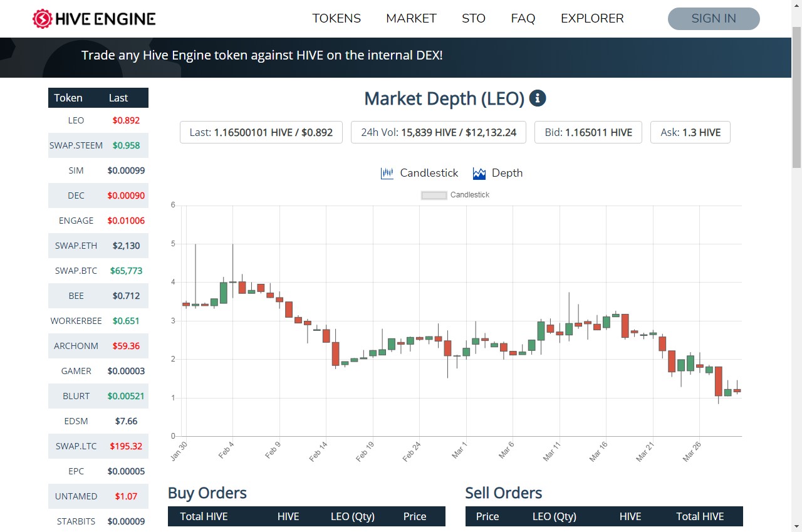The height and width of the screenshot is (532, 802).
Task: Select the DEC token row
Action: click(98, 196)
